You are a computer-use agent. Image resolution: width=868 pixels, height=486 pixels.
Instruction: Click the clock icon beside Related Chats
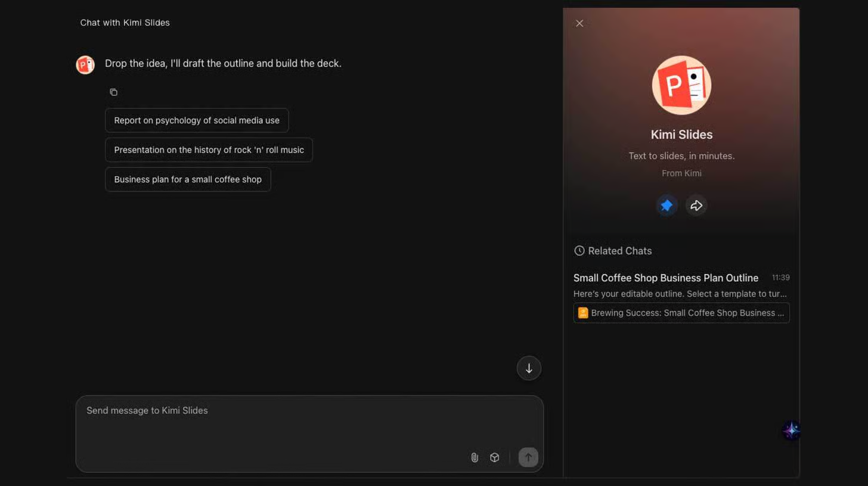pos(579,251)
